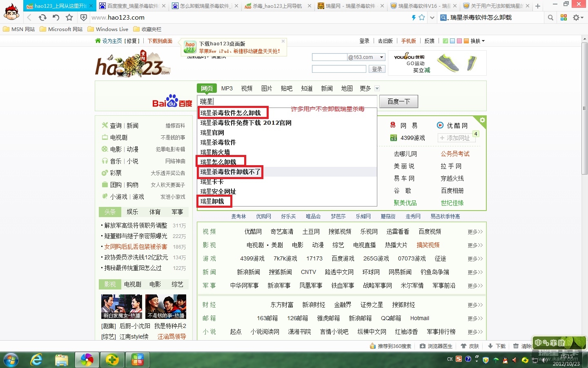Launch Internet Explorer from the taskbar
The height and width of the screenshot is (368, 588).
point(37,360)
